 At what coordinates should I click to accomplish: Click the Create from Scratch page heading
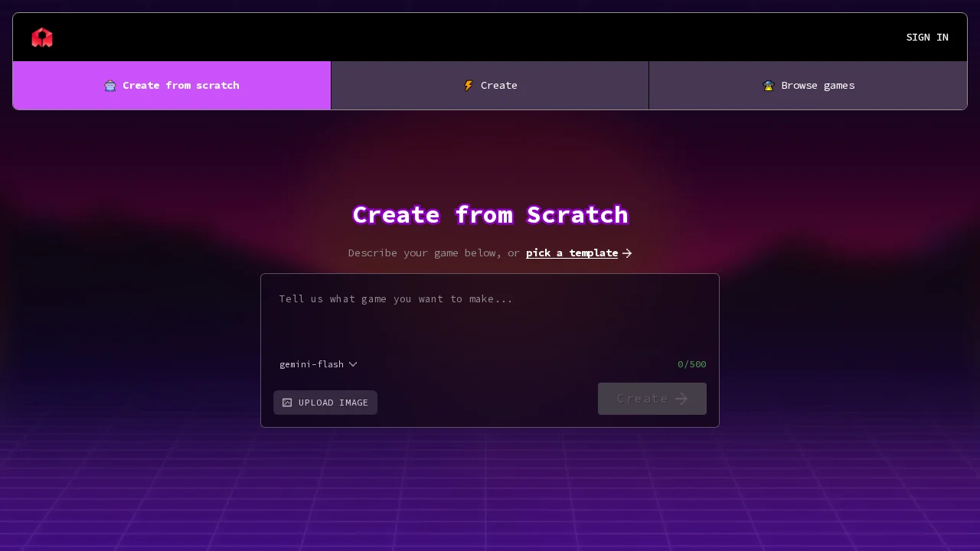tap(490, 215)
